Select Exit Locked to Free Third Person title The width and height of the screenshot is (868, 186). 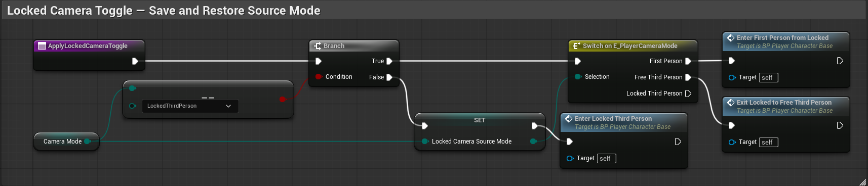tap(784, 103)
